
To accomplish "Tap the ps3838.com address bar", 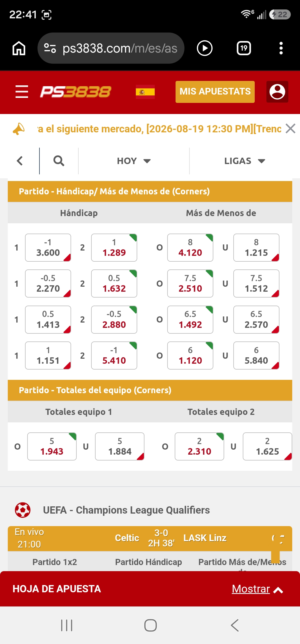I will [111, 48].
